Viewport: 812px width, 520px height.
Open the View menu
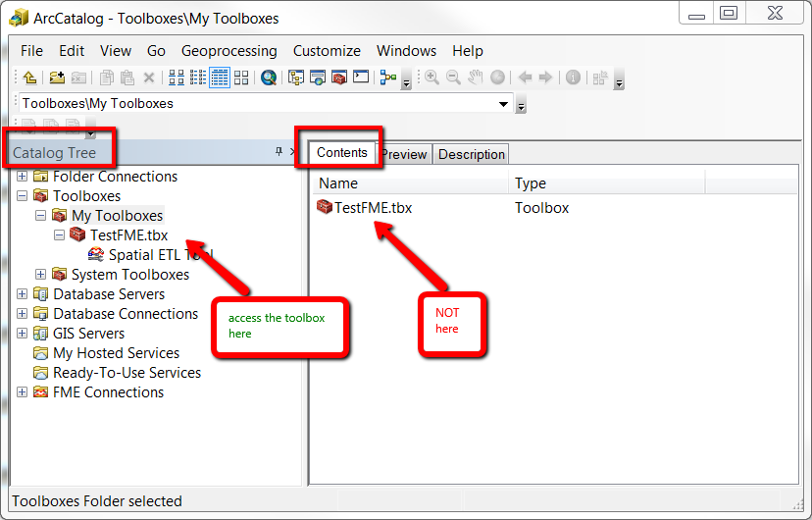tap(116, 51)
